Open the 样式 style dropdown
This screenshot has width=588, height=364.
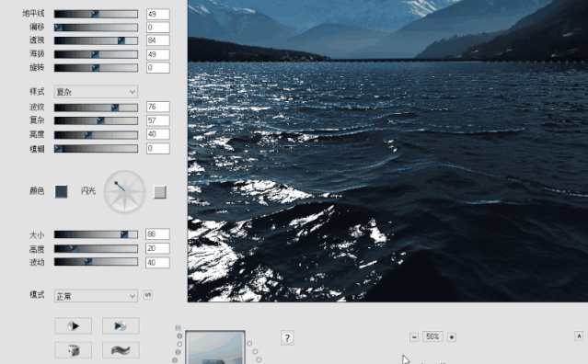[x=96, y=92]
